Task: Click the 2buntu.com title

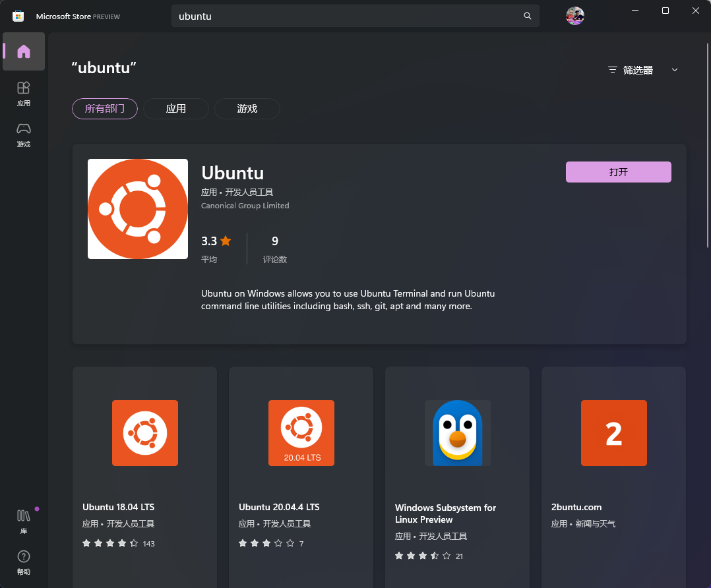Action: 576,507
